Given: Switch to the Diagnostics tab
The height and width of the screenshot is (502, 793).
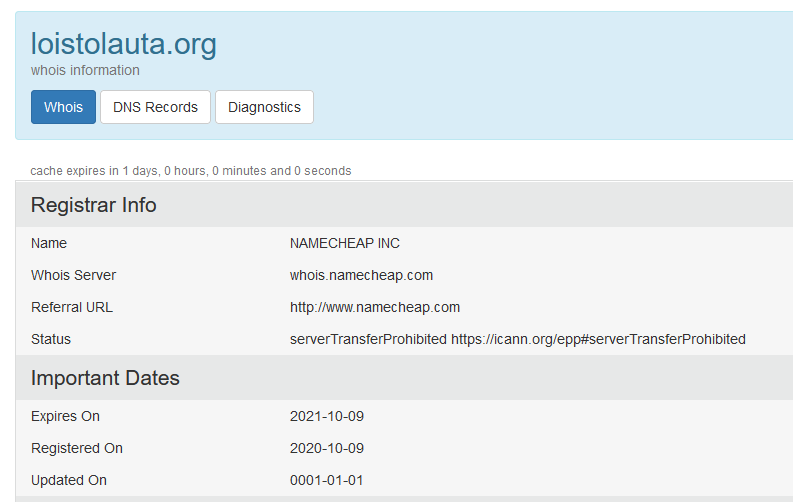Looking at the screenshot, I should [265, 107].
